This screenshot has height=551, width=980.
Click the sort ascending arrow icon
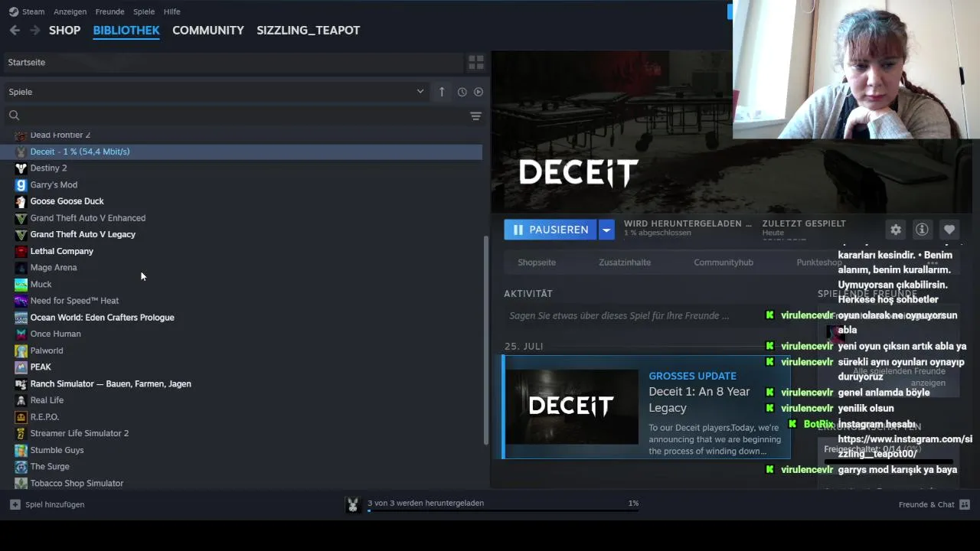[x=442, y=92]
